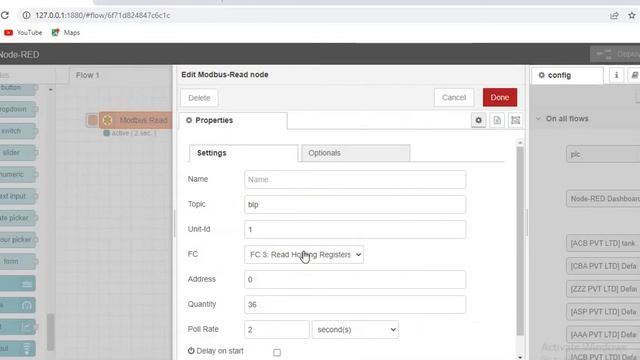This screenshot has width=640, height=360.
Task: Open Maps bookmark
Action: coord(66,33)
